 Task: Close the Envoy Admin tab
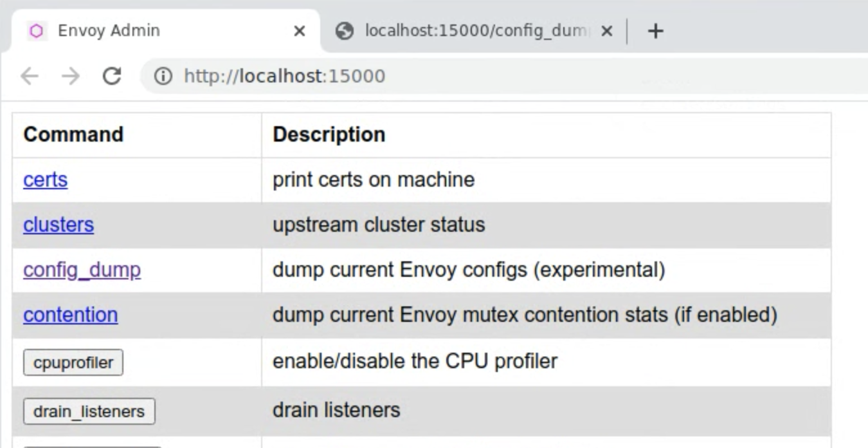click(299, 31)
